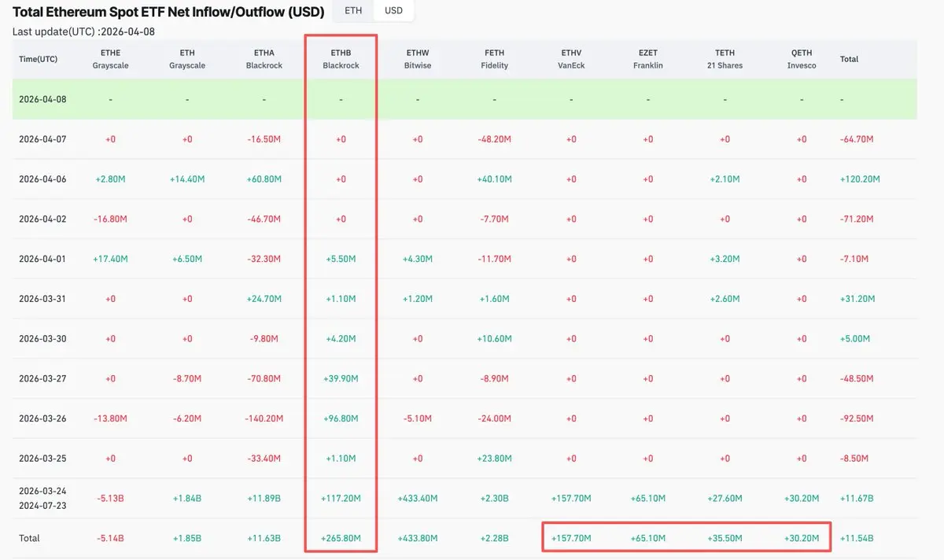Click the -24.00M FETH cell
This screenshot has width=944, height=560.
[x=494, y=418]
